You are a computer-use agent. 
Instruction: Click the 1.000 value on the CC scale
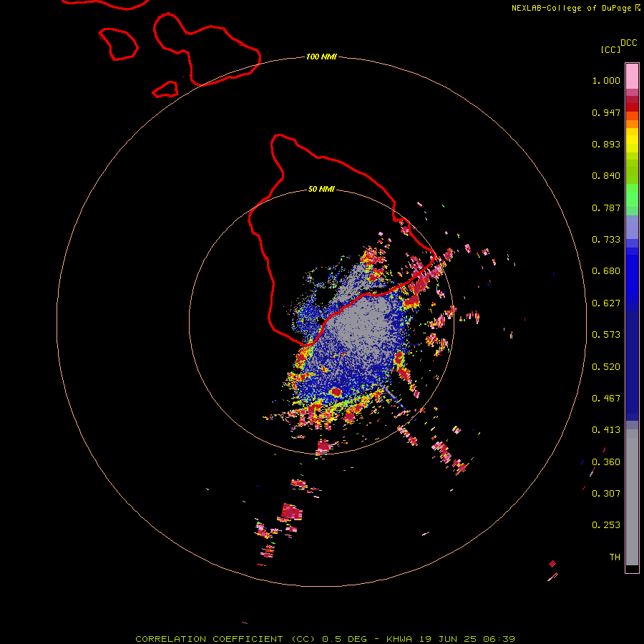(x=606, y=80)
